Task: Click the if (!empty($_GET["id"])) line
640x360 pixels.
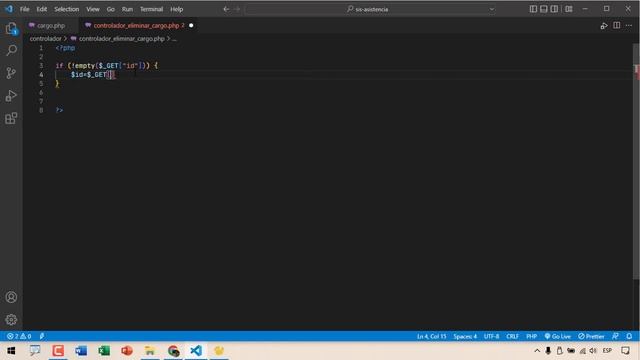Action: pyautogui.click(x=107, y=65)
